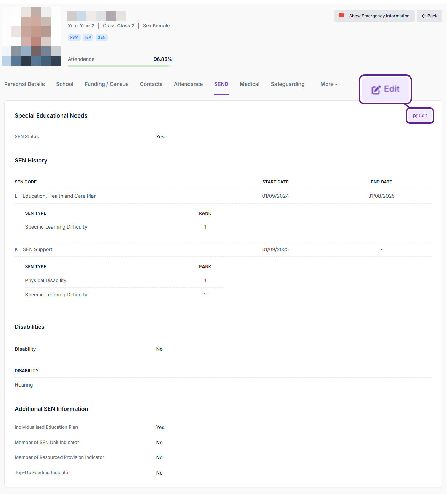Click the FSM badge
448x494 pixels.
[x=74, y=38]
